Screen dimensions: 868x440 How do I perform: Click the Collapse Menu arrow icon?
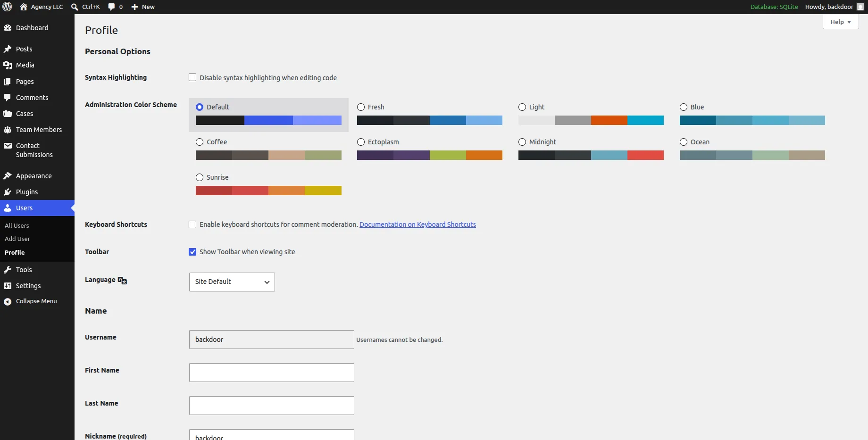pyautogui.click(x=8, y=301)
